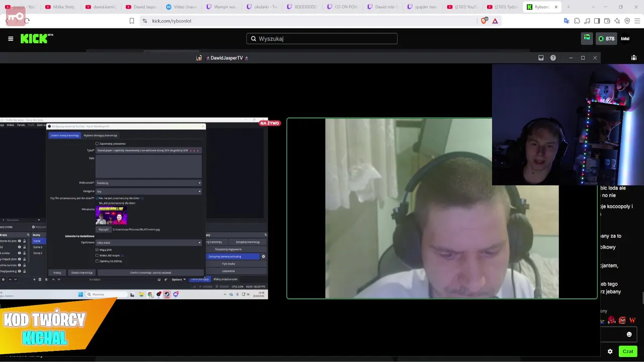This screenshot has height=362, width=644.
Task: Expand the Kategoria dropdown set to Gry
Action: (x=148, y=192)
